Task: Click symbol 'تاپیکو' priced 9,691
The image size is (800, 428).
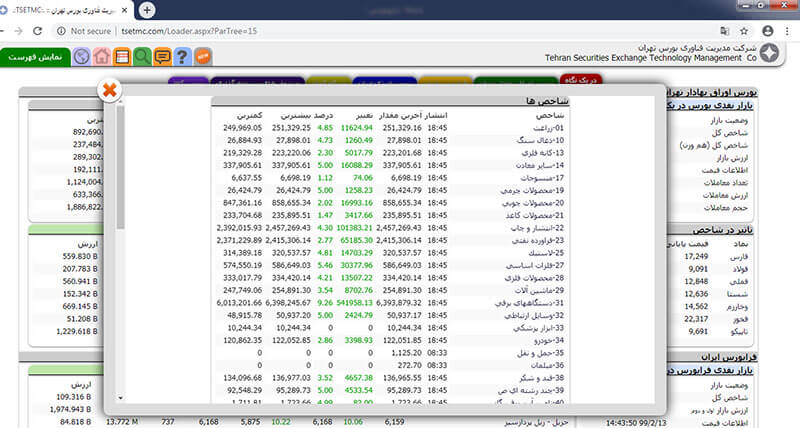Action: click(739, 332)
